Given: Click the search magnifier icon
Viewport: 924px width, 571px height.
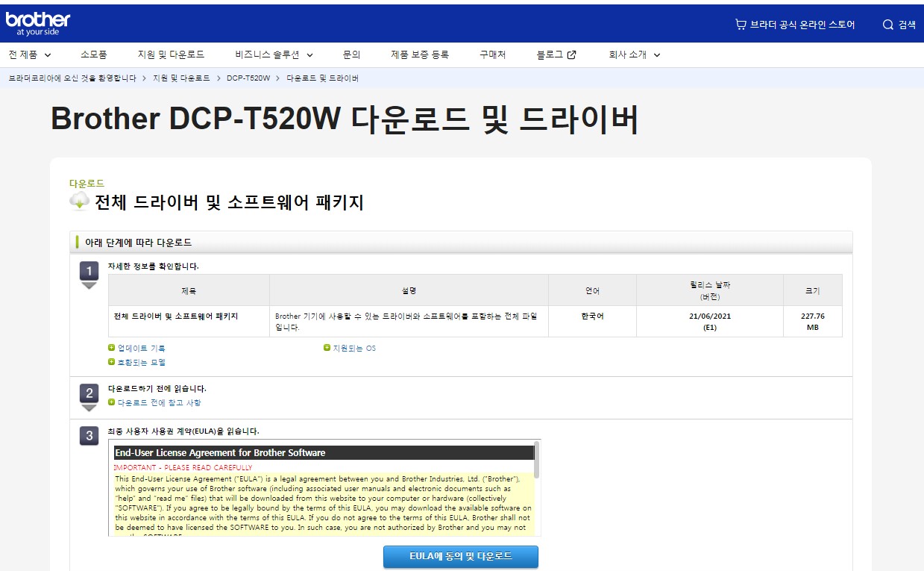Looking at the screenshot, I should [888, 25].
